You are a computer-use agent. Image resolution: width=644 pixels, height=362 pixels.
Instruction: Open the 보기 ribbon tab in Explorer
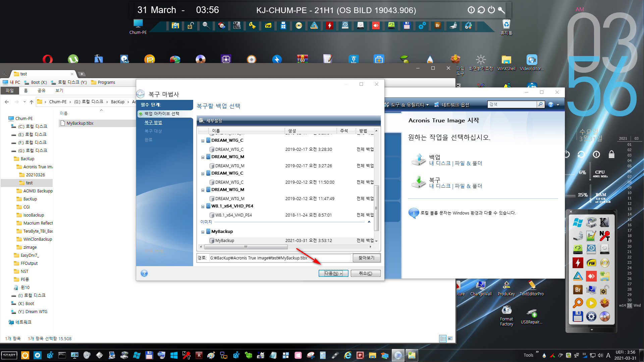[x=59, y=90]
